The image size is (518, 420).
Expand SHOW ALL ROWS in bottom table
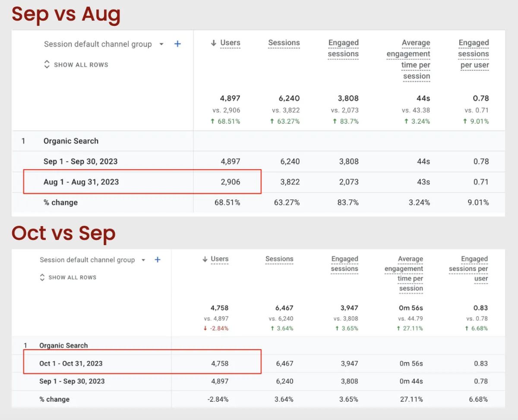pos(68,278)
